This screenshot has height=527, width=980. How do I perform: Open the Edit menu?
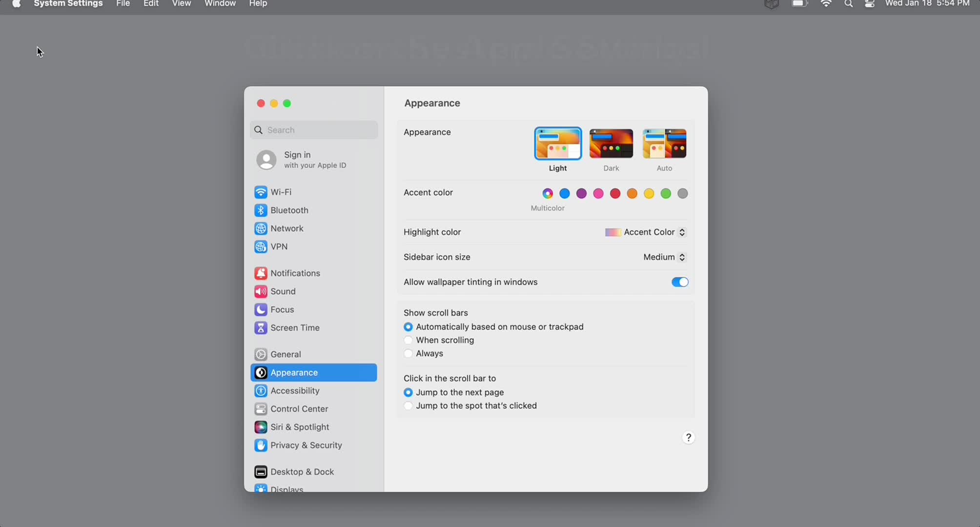pyautogui.click(x=151, y=4)
